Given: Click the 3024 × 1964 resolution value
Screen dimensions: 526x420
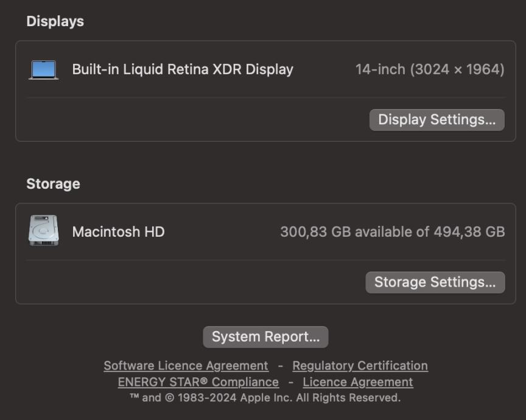Looking at the screenshot, I should (x=457, y=69).
